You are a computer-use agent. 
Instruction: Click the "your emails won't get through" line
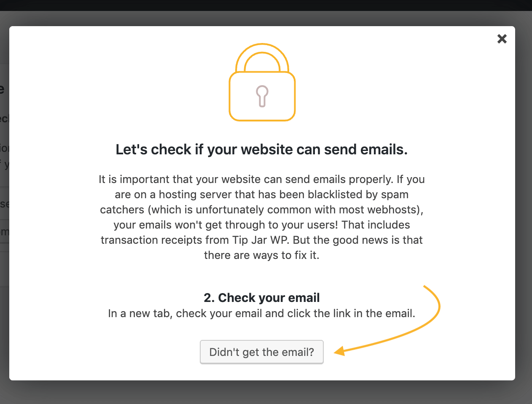262,225
